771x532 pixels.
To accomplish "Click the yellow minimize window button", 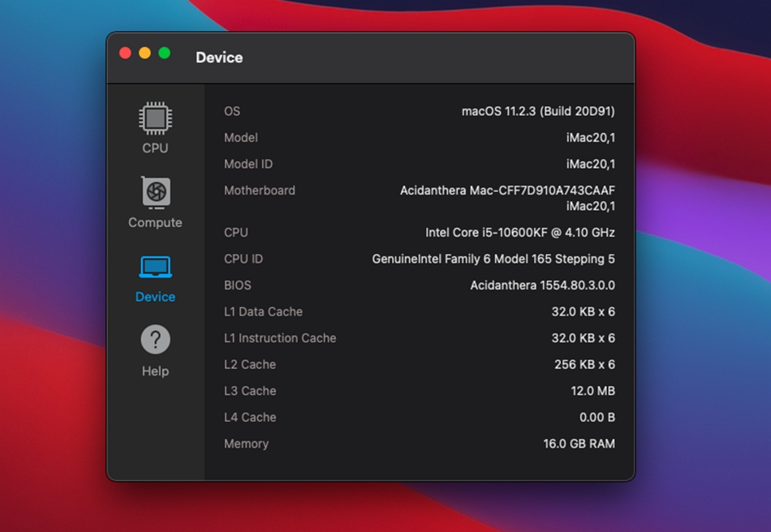I will click(x=145, y=53).
